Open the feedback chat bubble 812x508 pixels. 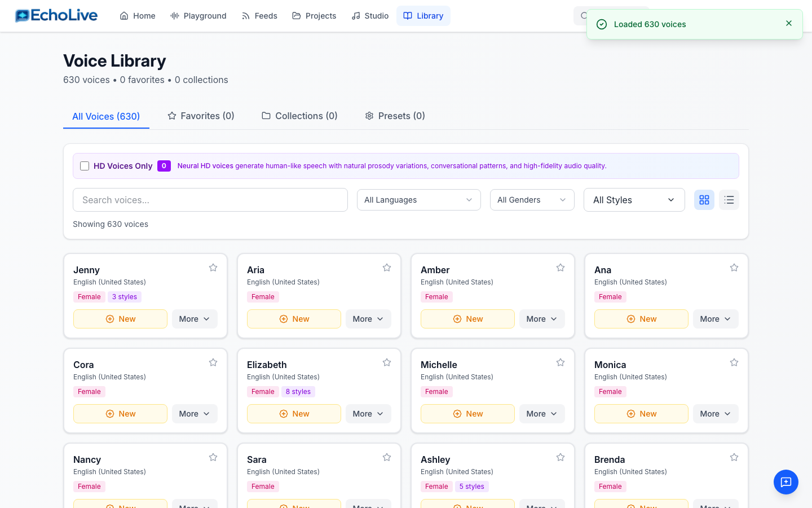point(786,482)
